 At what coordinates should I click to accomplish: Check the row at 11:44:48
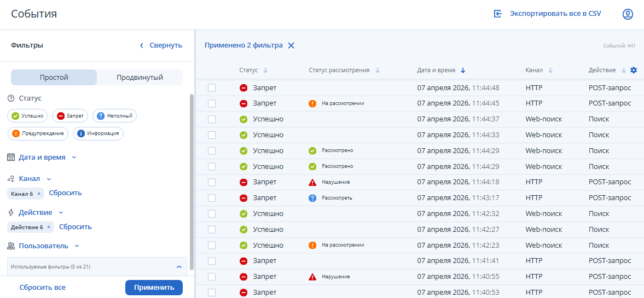(212, 88)
